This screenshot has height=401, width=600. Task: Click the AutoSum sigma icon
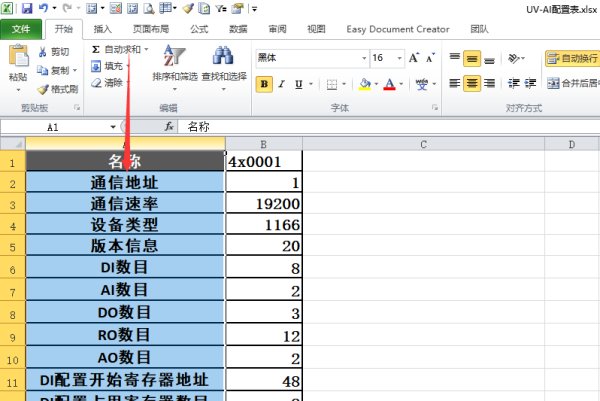tap(96, 49)
